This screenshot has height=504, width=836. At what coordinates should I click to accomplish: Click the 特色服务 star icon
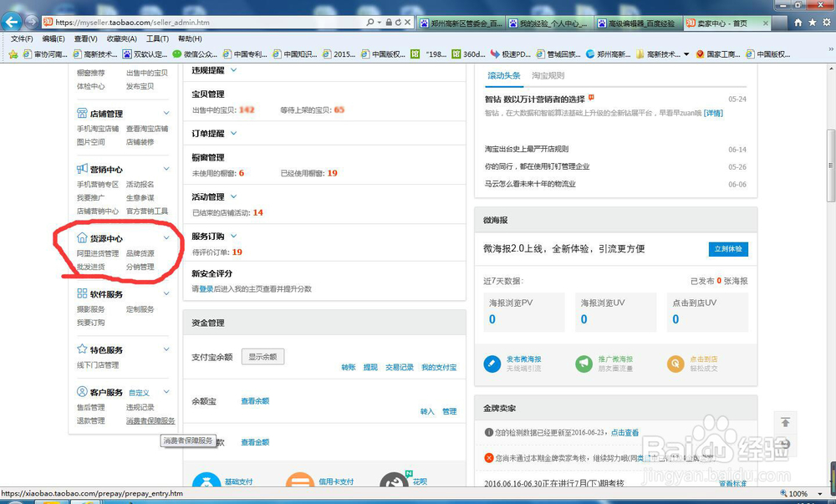[82, 349]
